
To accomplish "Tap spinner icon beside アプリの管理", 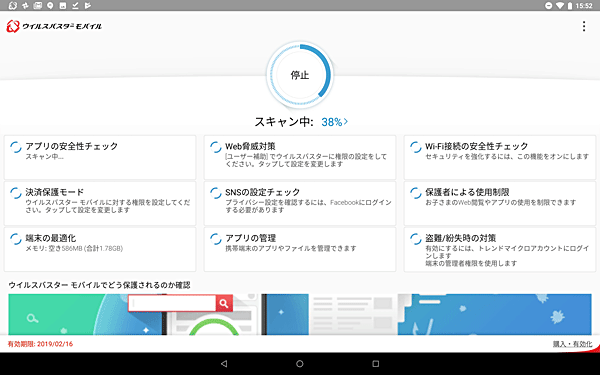I will (215, 239).
